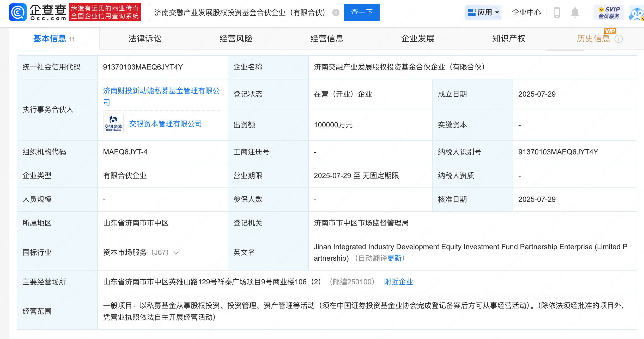Select credit code 91370103MAEQ6JYT4Y under 统一社会信用代码
Image resolution: width=644 pixels, height=339 pixels.
click(x=143, y=67)
